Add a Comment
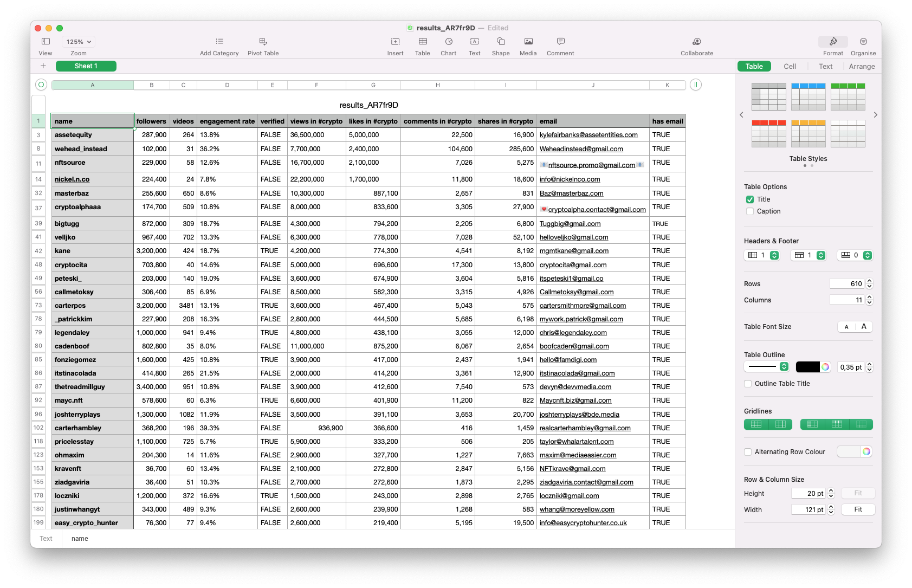The width and height of the screenshot is (912, 588). point(560,42)
